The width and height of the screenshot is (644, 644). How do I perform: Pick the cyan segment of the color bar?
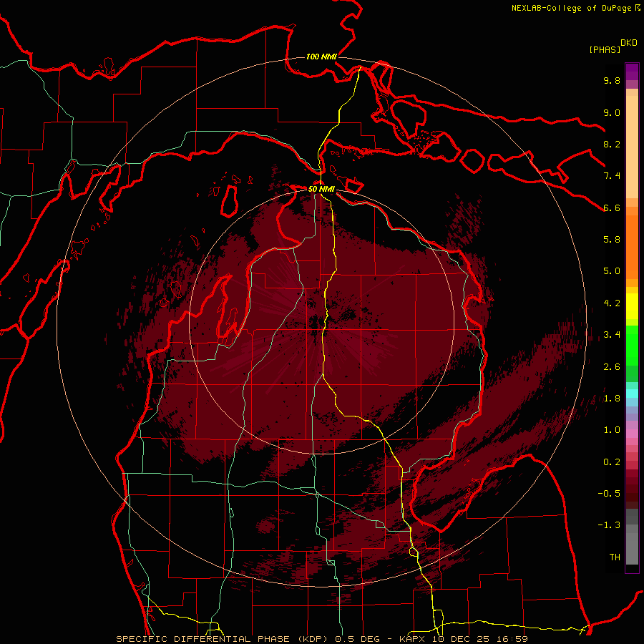pos(632,394)
